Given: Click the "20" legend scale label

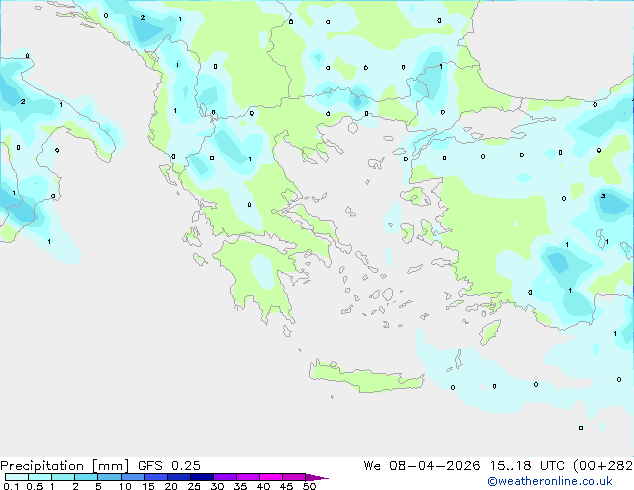Looking at the screenshot, I should [x=171, y=486].
